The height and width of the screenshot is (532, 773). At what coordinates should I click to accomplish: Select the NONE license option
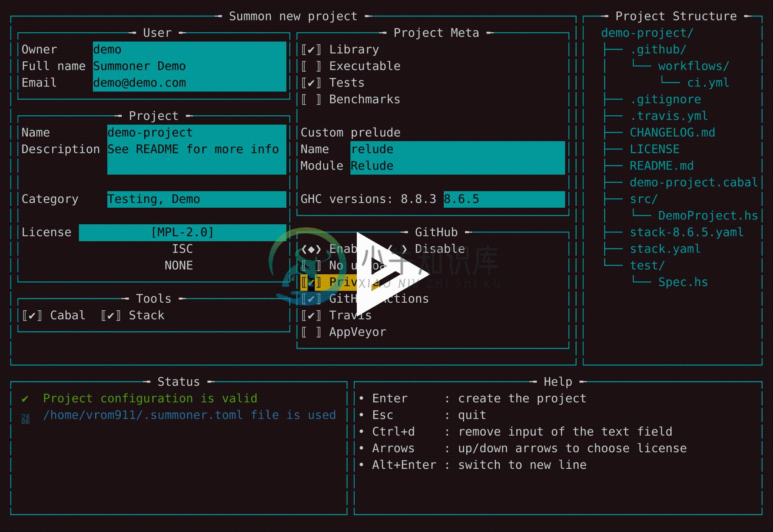click(179, 265)
